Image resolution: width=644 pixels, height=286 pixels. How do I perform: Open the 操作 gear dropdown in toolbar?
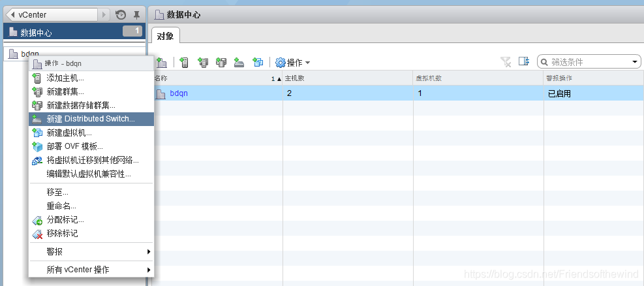pos(293,63)
